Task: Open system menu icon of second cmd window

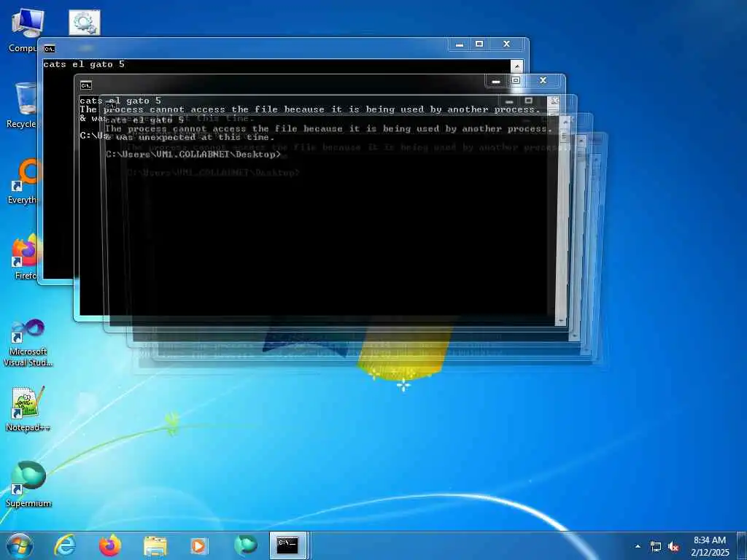Action: pos(86,85)
